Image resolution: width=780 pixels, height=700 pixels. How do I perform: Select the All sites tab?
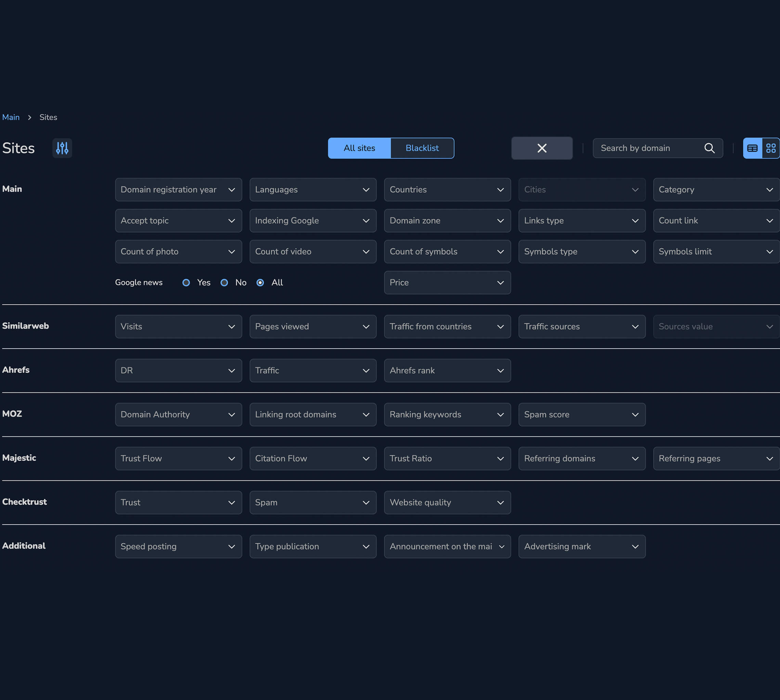coord(359,148)
